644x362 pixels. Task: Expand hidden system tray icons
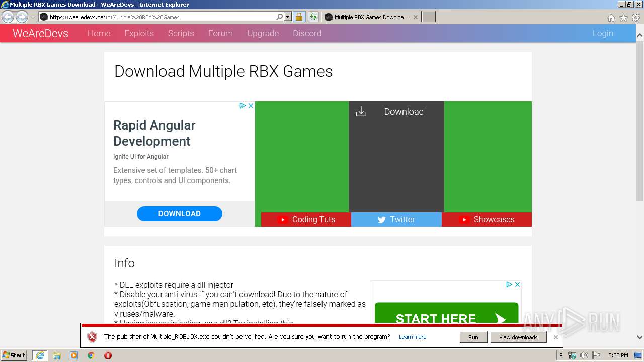tap(561, 355)
